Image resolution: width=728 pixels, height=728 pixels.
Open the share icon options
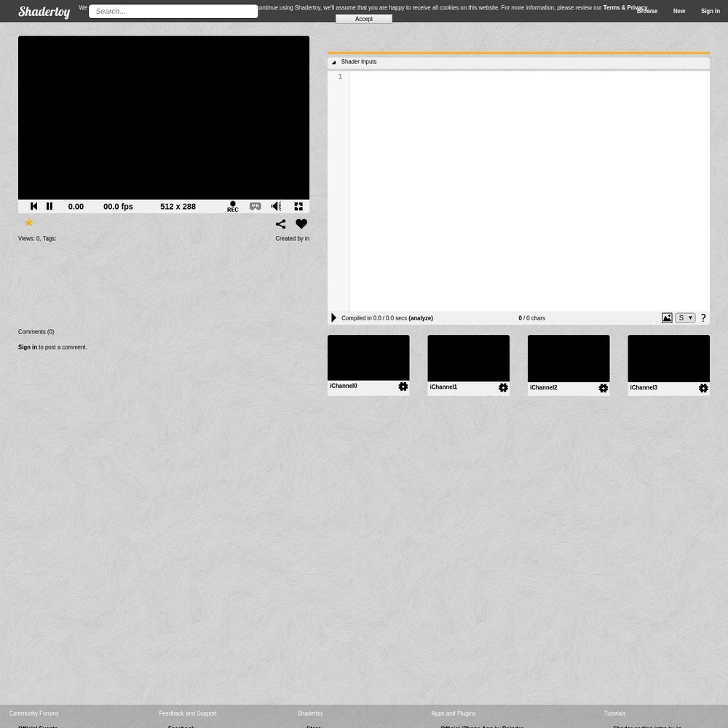(x=280, y=224)
